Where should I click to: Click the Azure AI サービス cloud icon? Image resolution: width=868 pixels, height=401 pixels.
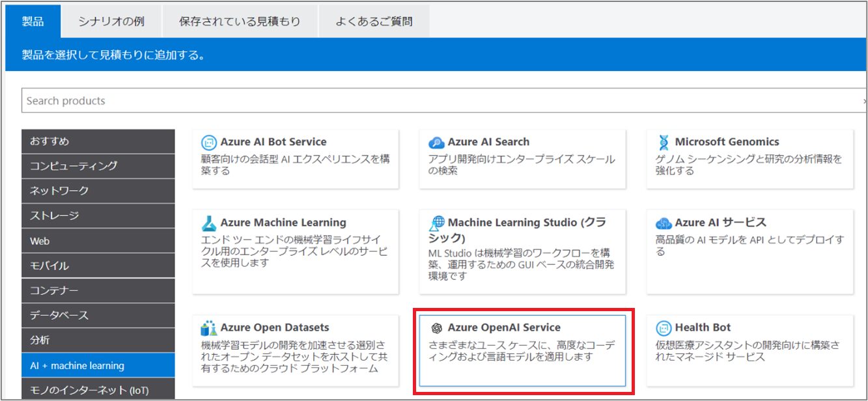[664, 223]
